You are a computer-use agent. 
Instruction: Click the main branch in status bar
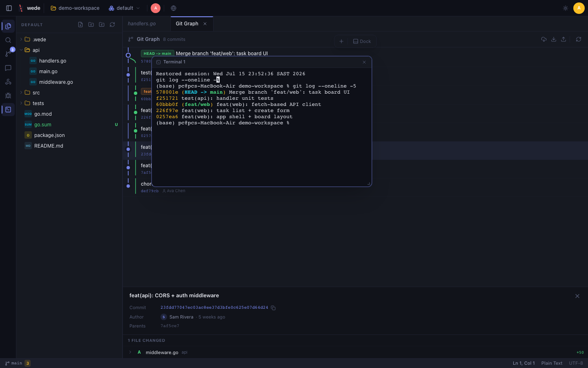coord(13,363)
